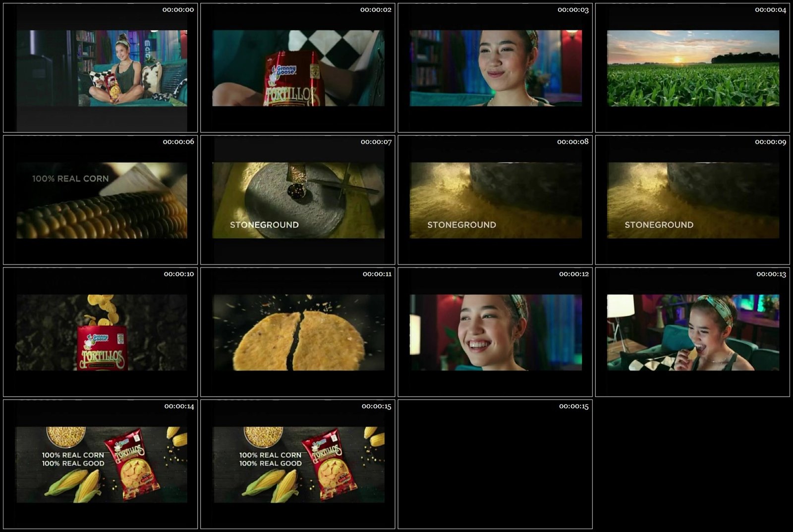Select the stone grinder frame 00:00:07
The width and height of the screenshot is (793, 532).
[298, 200]
